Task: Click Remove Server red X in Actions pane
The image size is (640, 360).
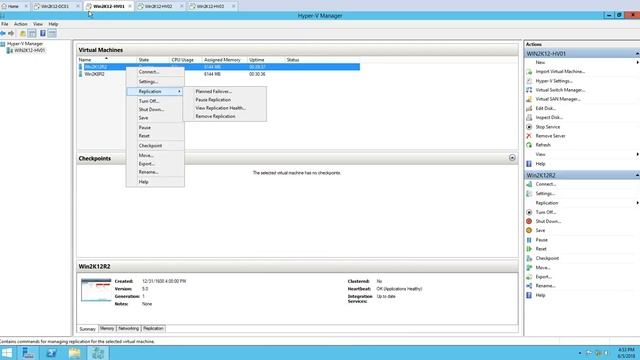Action: [529, 136]
